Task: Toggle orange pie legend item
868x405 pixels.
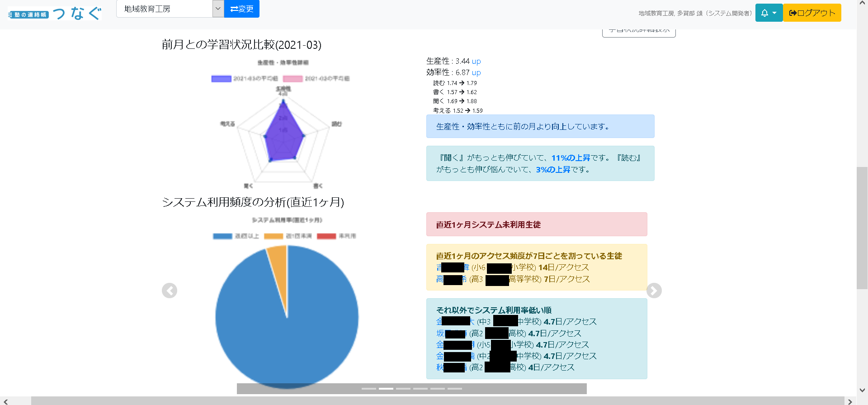Action: point(288,236)
